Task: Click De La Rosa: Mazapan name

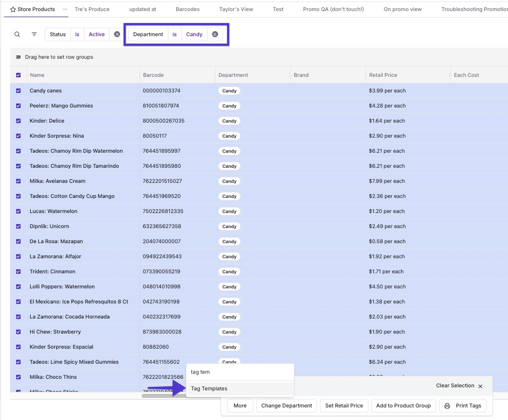Action: click(x=56, y=241)
